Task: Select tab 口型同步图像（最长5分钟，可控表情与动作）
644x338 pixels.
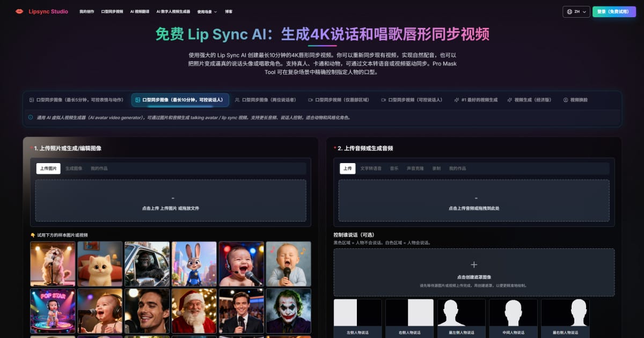Action: coord(76,100)
